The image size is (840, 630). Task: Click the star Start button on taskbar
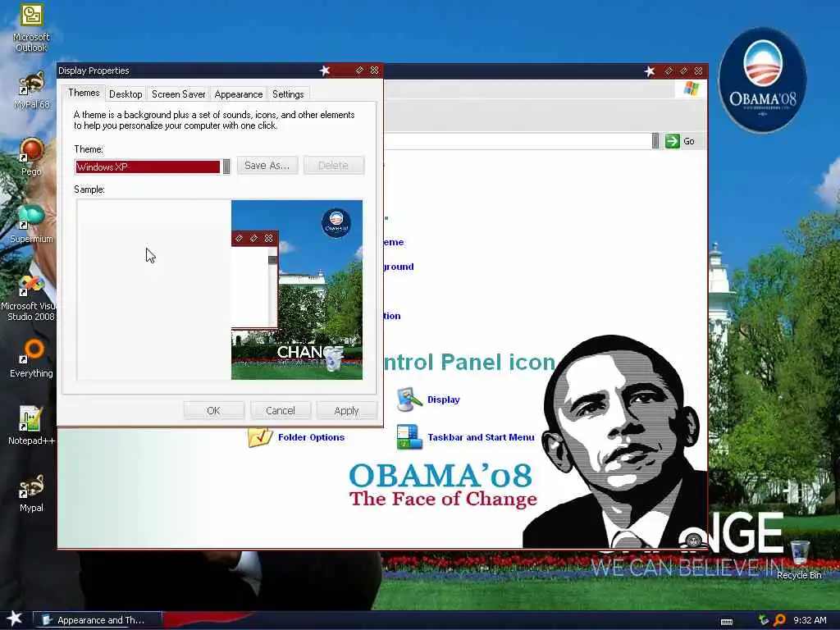[14, 619]
